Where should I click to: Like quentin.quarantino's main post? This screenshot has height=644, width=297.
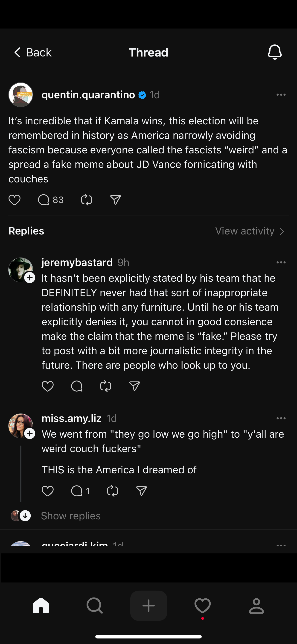(15, 200)
